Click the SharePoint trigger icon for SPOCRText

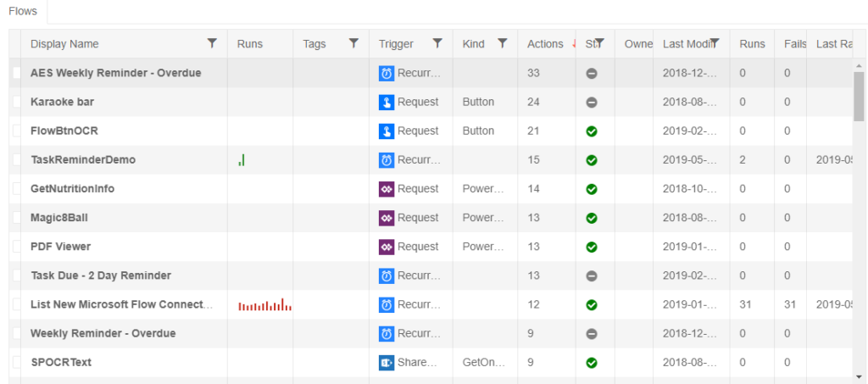pyautogui.click(x=387, y=362)
